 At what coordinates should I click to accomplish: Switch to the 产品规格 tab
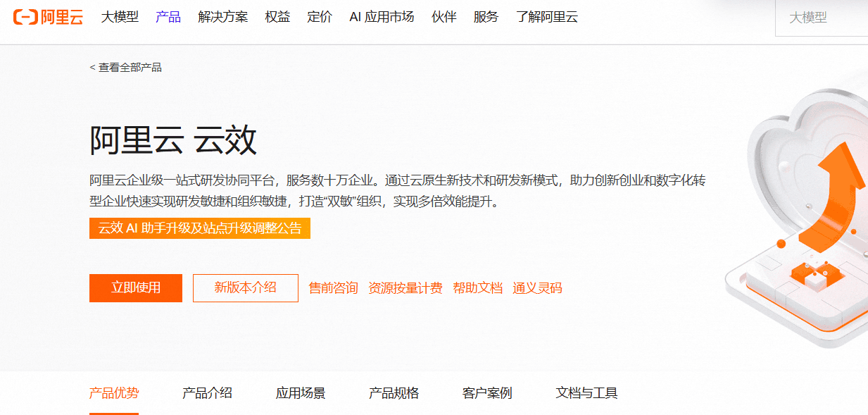coord(394,393)
